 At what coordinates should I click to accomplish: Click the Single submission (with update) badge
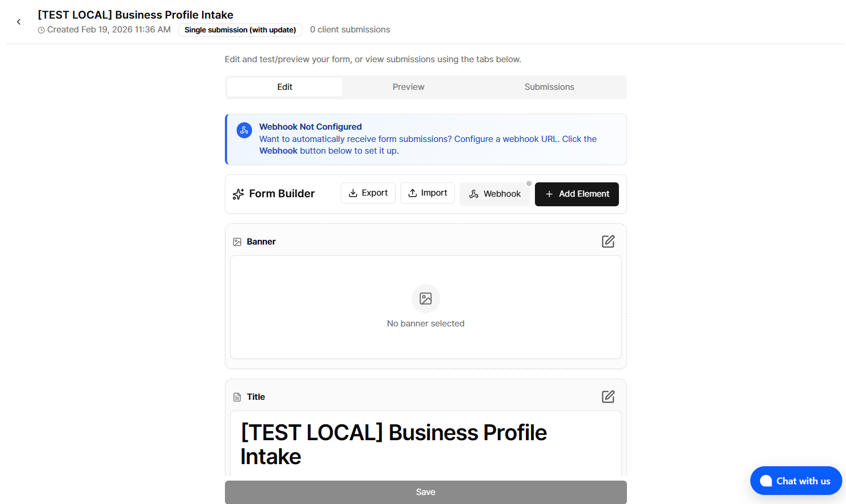[240, 30]
